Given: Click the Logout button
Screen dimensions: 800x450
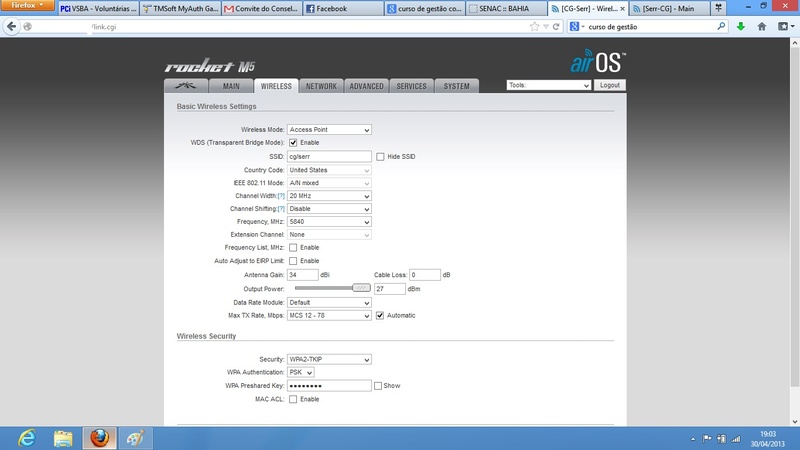Looking at the screenshot, I should coord(610,85).
